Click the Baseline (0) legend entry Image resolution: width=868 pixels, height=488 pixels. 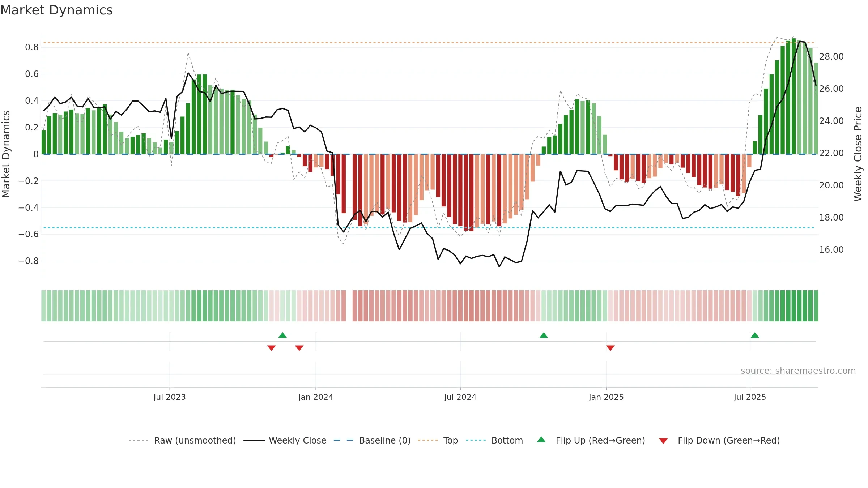pos(372,440)
